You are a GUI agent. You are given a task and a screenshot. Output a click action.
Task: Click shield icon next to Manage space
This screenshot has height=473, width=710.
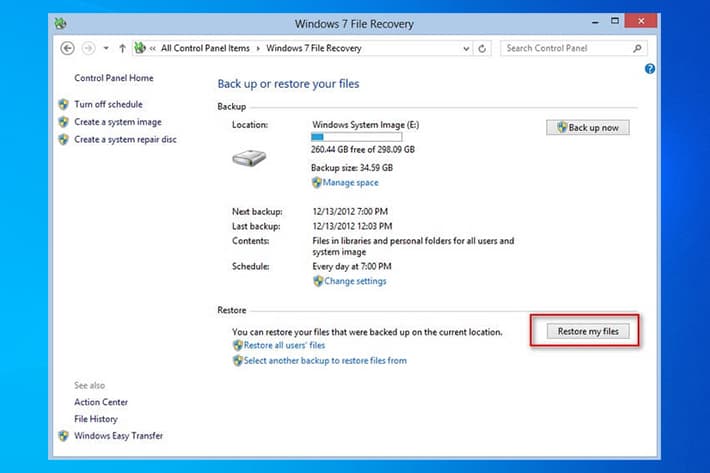[x=317, y=182]
